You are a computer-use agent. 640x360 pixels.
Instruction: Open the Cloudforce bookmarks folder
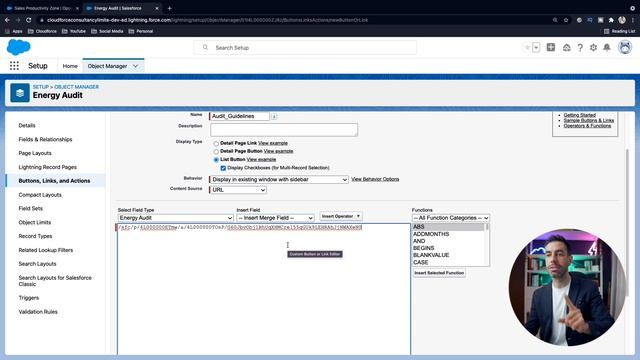click(42, 31)
